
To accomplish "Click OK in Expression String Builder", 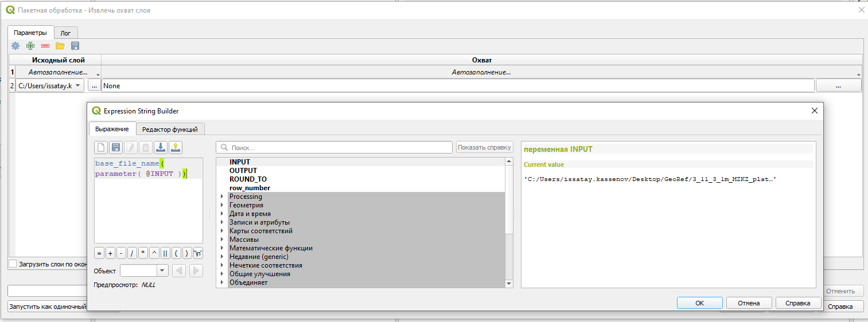I will 699,303.
